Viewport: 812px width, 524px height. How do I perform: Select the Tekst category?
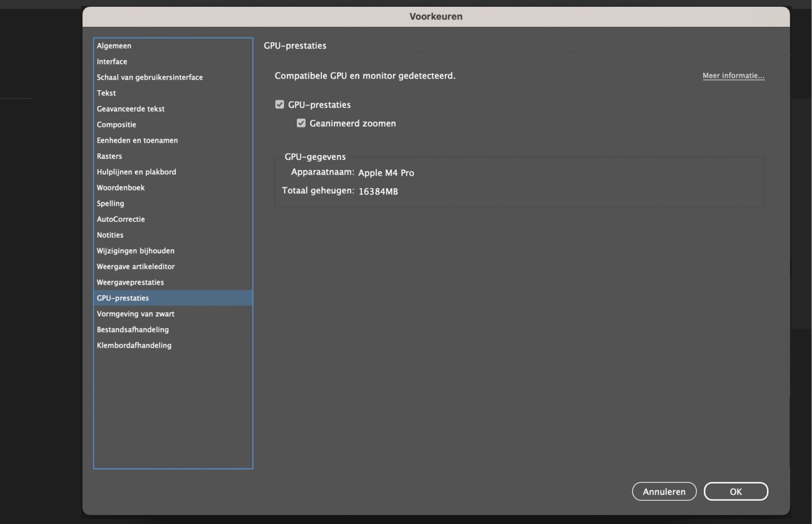tap(106, 93)
